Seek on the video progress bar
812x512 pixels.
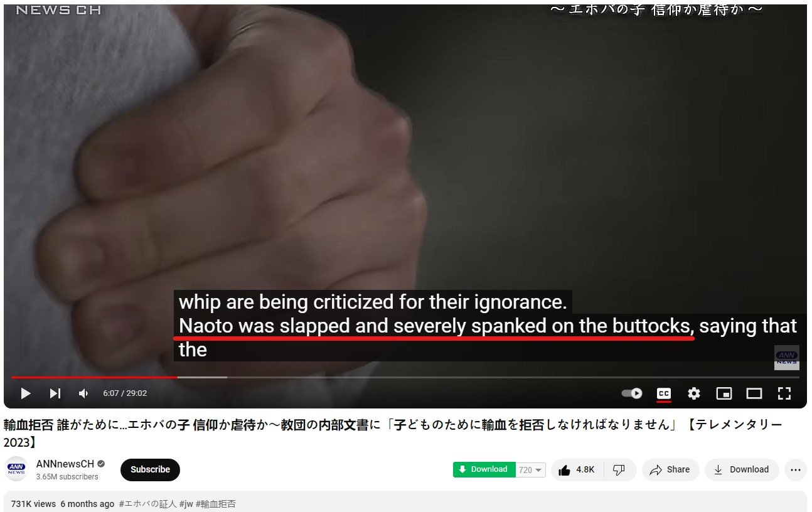(x=405, y=377)
